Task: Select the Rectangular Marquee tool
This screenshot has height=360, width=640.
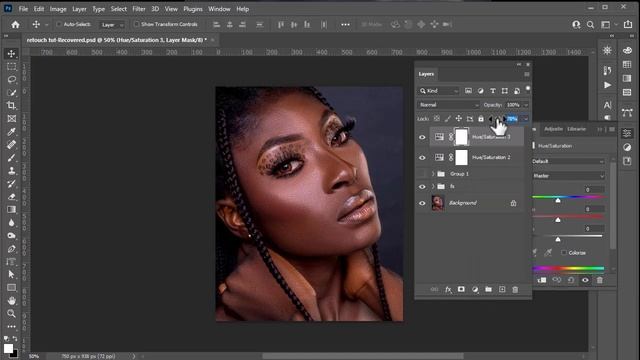Action: (x=11, y=66)
